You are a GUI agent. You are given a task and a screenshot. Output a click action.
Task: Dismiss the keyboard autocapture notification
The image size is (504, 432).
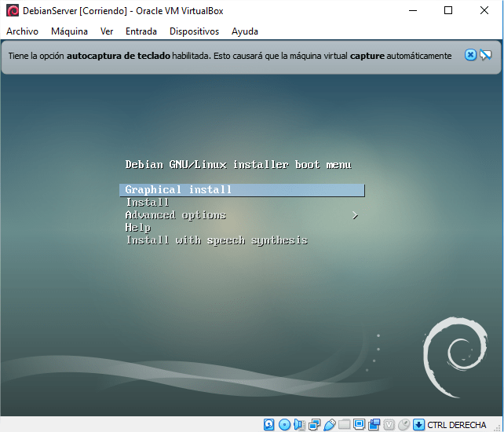[470, 55]
